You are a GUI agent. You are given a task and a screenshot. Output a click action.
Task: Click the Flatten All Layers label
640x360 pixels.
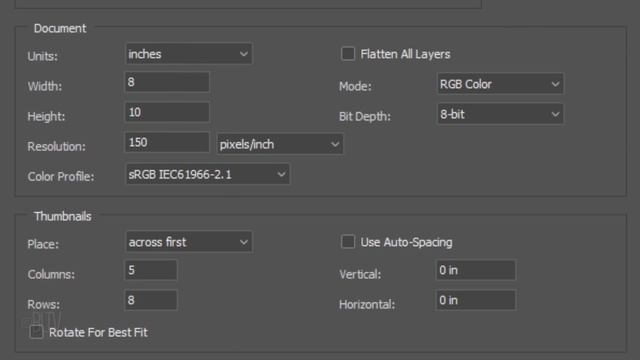[x=405, y=54]
